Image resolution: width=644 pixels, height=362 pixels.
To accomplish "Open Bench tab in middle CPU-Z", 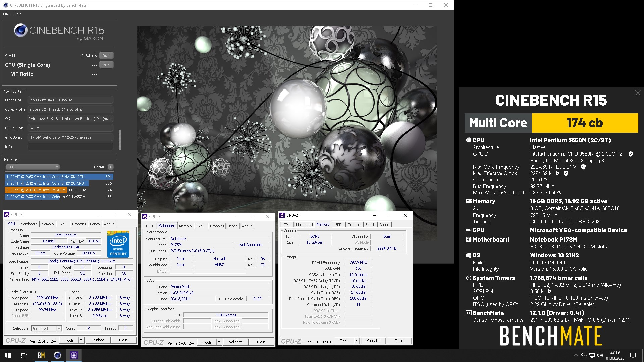I will (x=233, y=226).
